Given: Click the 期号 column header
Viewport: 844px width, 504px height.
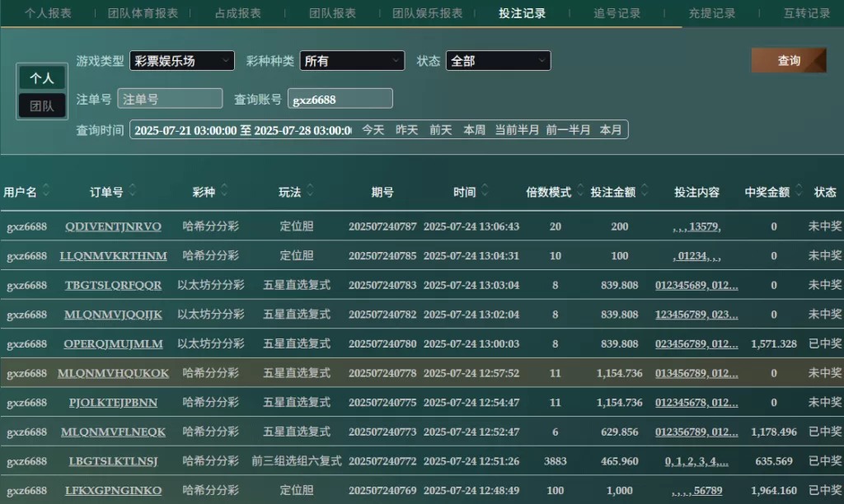Looking at the screenshot, I should point(382,192).
